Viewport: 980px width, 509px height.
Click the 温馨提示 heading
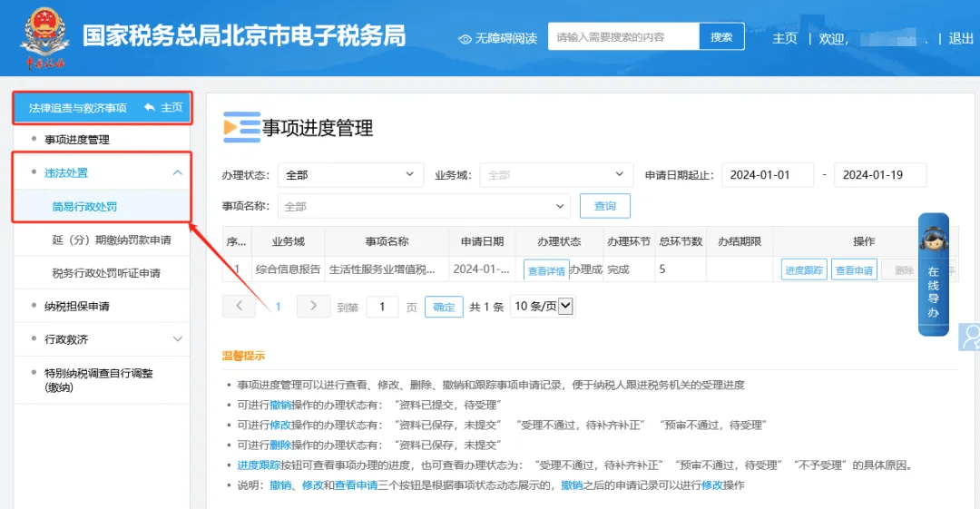tap(243, 356)
